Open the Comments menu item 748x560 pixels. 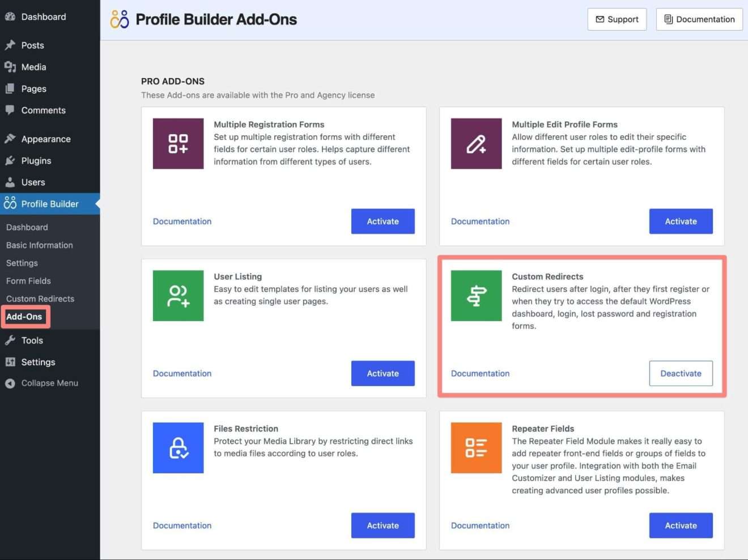pos(50,110)
